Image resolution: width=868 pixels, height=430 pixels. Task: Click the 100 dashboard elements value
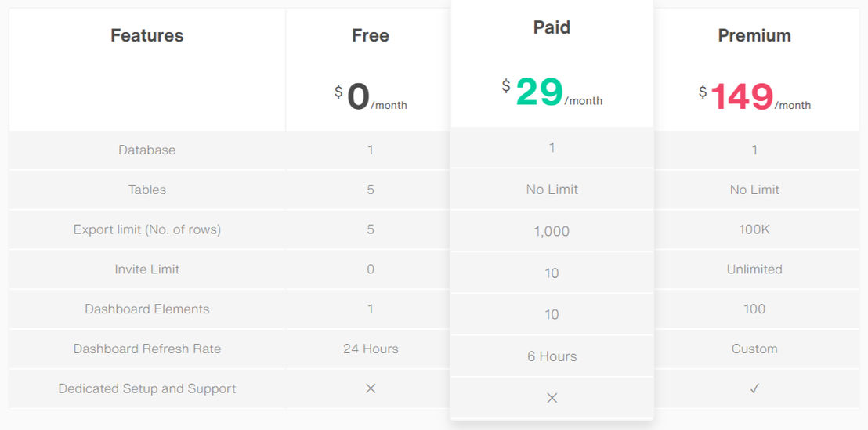pyautogui.click(x=754, y=309)
